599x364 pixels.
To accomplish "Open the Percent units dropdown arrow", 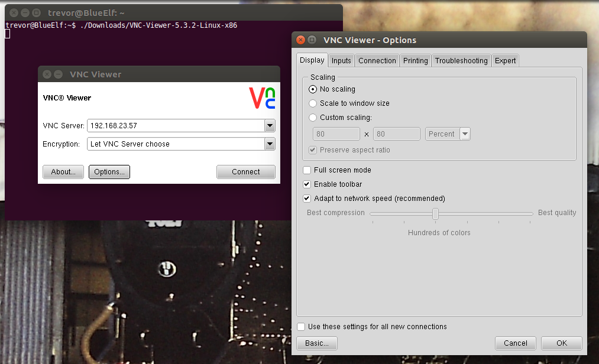I will click(465, 134).
